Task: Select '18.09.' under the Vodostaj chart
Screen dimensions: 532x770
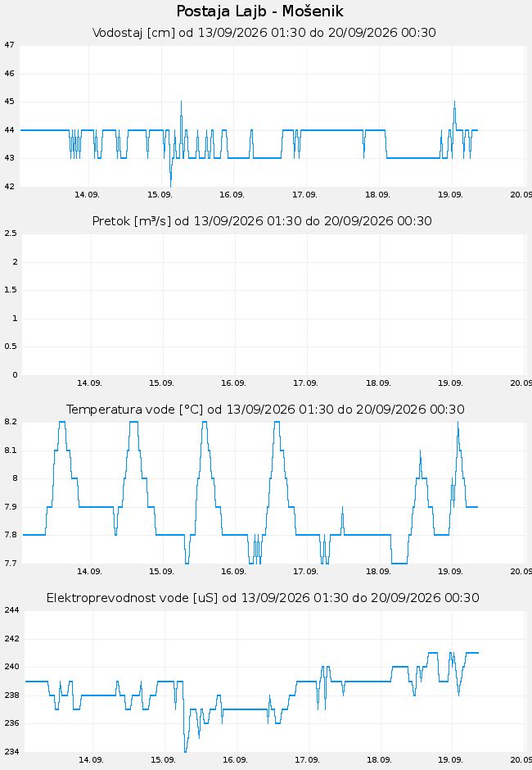Action: [377, 195]
